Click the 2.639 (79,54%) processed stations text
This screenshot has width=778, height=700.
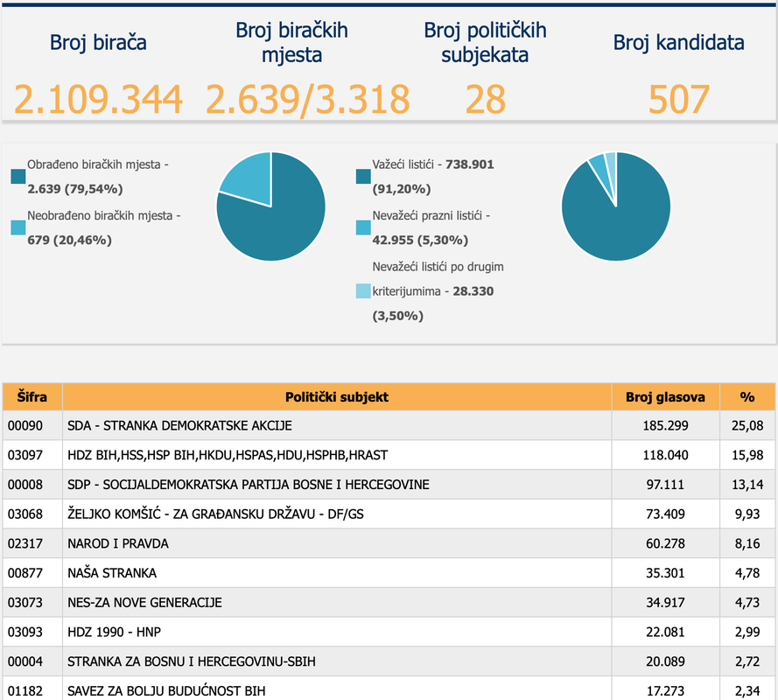click(75, 189)
